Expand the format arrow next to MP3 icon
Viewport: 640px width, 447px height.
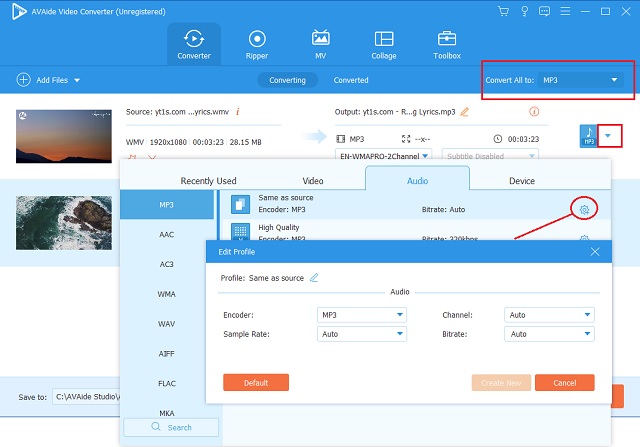(608, 136)
